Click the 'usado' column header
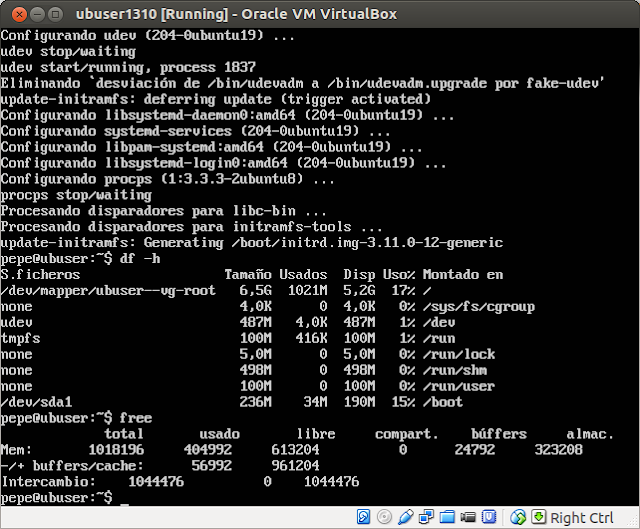The width and height of the screenshot is (640, 529). (x=220, y=434)
